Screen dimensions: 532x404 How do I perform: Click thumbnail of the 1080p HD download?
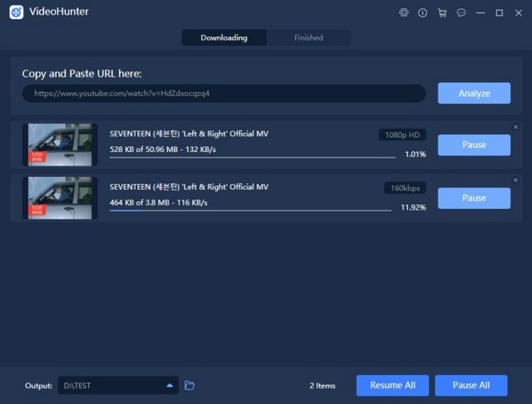point(60,145)
